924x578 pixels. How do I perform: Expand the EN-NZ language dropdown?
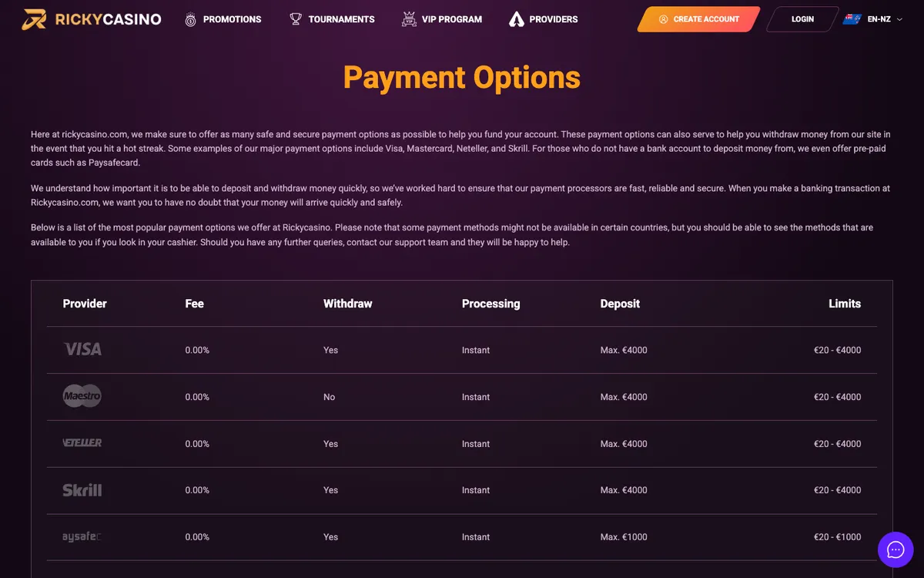click(x=873, y=19)
